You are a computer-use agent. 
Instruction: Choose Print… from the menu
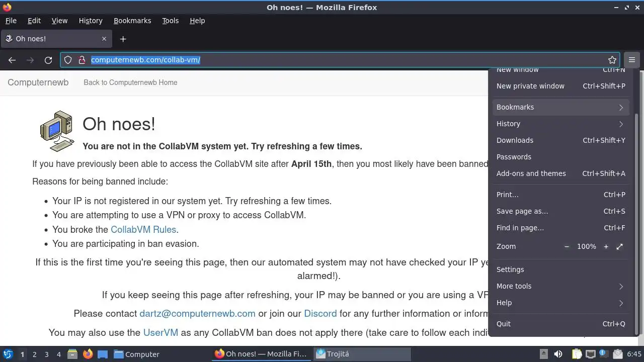(560, 195)
